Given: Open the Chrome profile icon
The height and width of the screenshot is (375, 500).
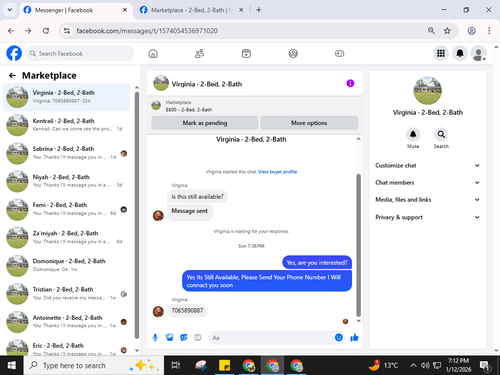Looking at the screenshot, I should [471, 31].
